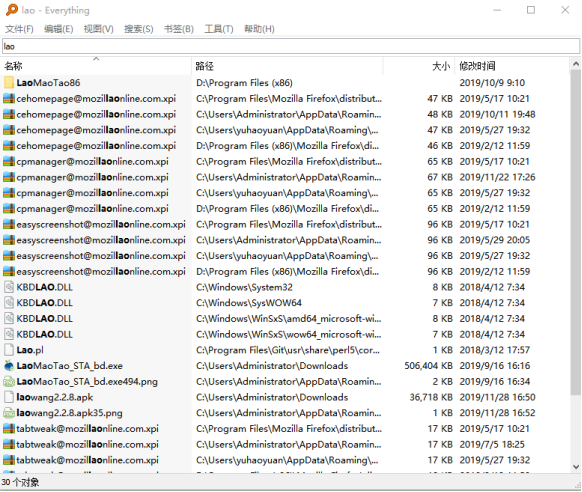Click the '30 个对象' status bar text
The image size is (582, 492).
(20, 482)
